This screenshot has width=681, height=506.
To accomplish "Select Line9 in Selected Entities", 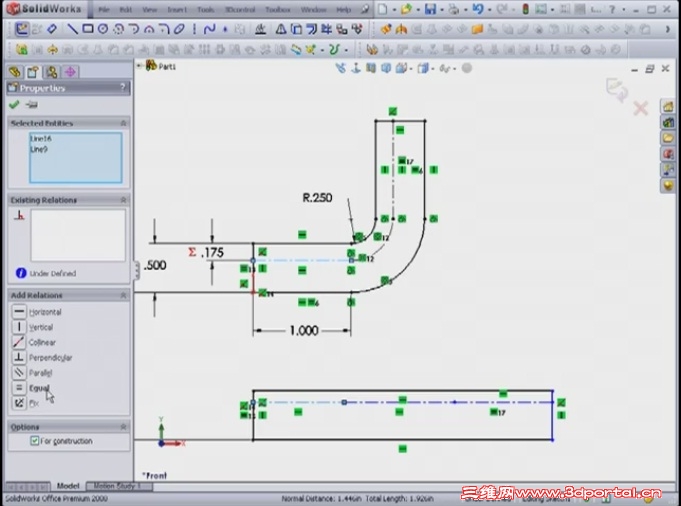I will click(x=39, y=149).
